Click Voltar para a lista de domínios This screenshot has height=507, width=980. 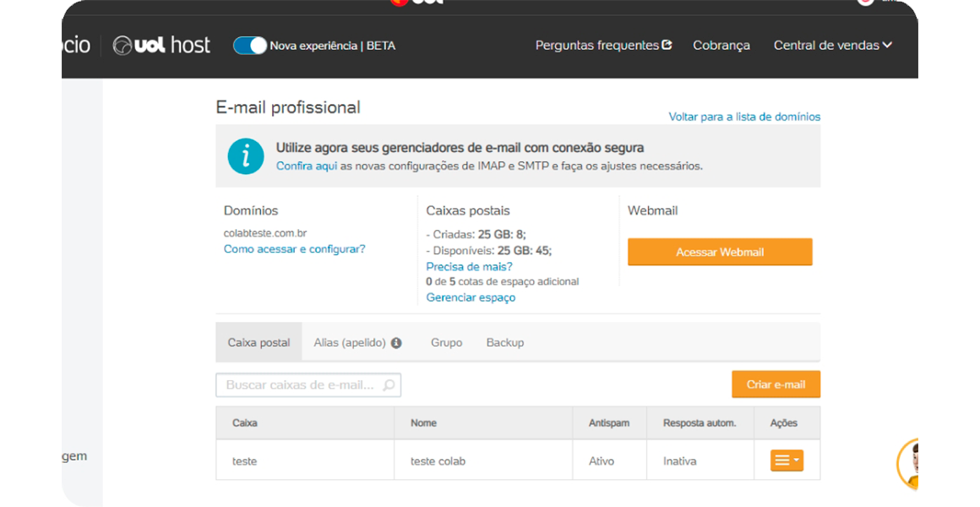744,117
